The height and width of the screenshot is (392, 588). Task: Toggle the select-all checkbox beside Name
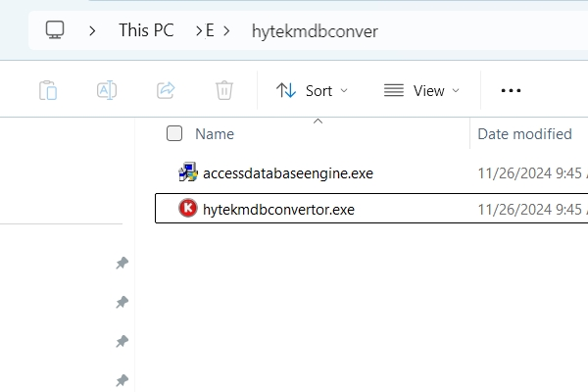pyautogui.click(x=174, y=134)
